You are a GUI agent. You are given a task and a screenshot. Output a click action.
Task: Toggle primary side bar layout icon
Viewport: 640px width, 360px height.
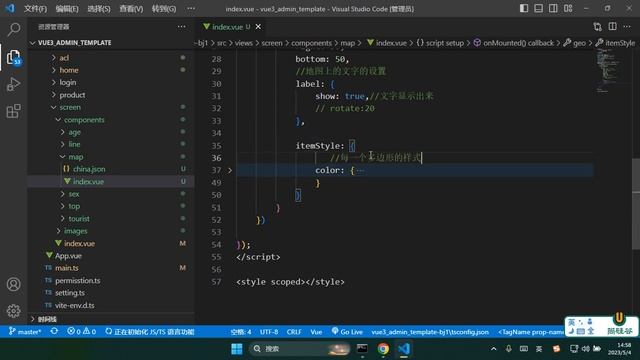coord(524,8)
